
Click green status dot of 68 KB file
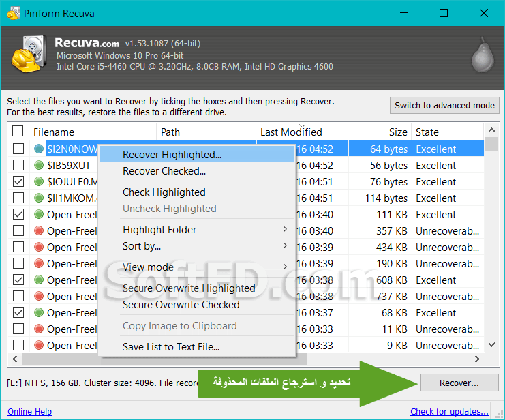39,313
